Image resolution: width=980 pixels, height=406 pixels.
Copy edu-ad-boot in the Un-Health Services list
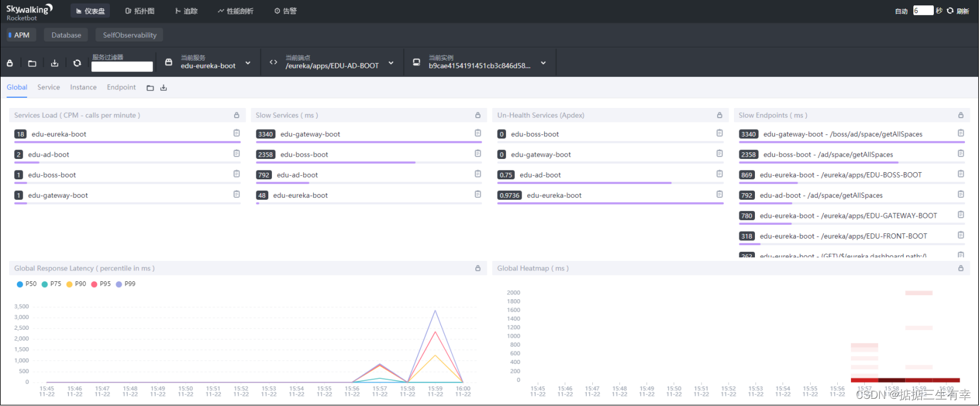(720, 174)
